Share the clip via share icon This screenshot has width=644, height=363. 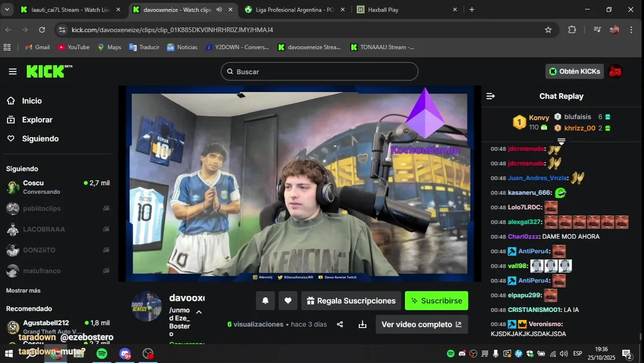pos(340,324)
